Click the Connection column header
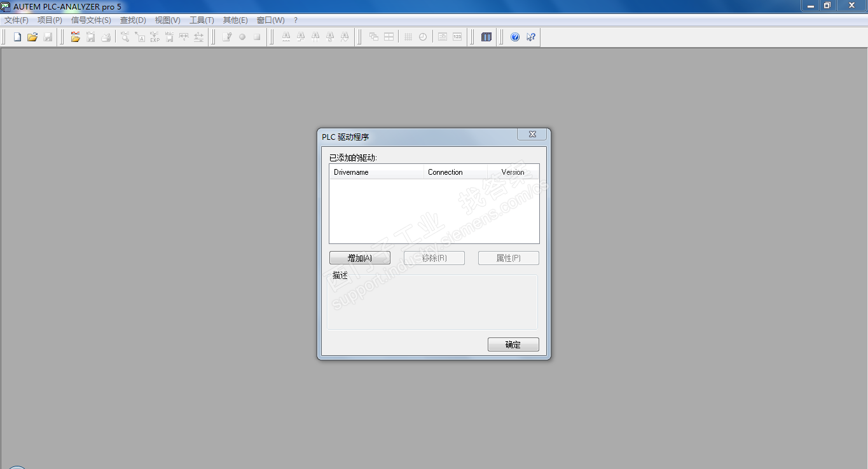 coord(455,172)
